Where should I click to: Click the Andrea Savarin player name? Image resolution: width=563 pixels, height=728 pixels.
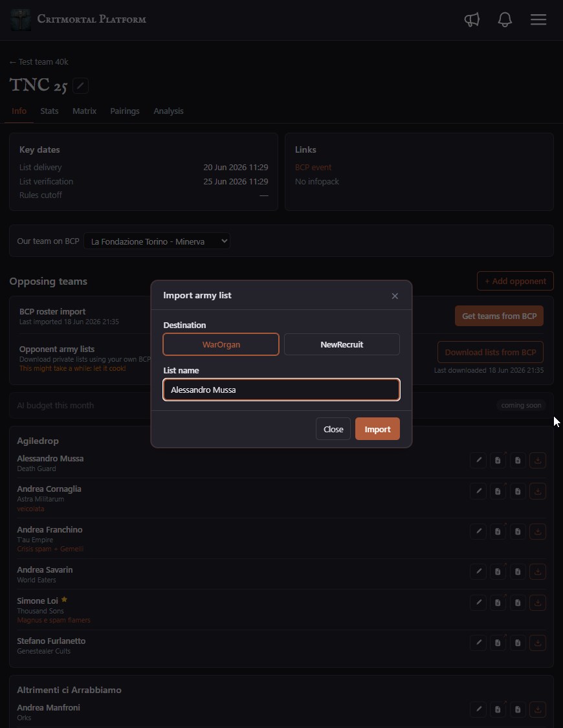(x=45, y=569)
